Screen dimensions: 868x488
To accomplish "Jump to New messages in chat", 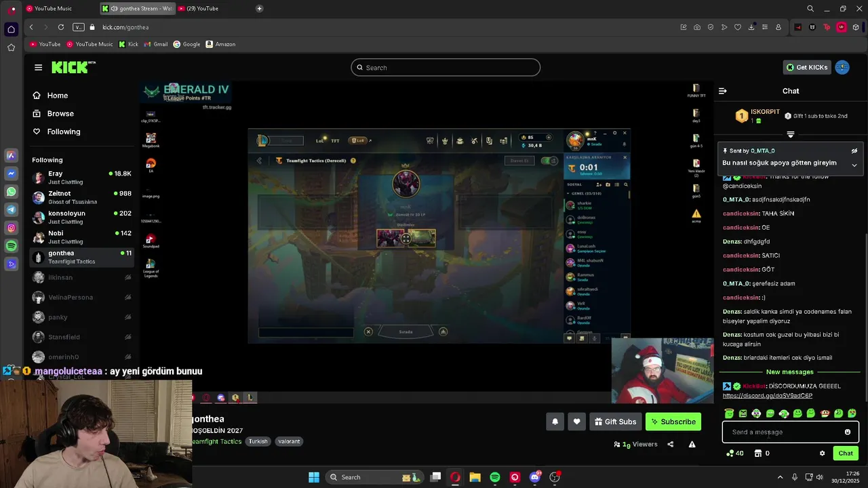I will click(x=789, y=372).
